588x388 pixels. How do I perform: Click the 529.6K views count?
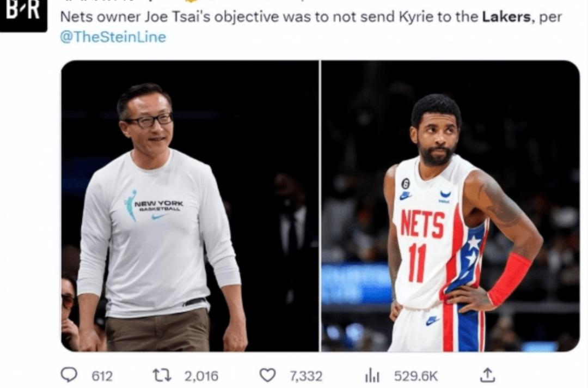tap(415, 375)
